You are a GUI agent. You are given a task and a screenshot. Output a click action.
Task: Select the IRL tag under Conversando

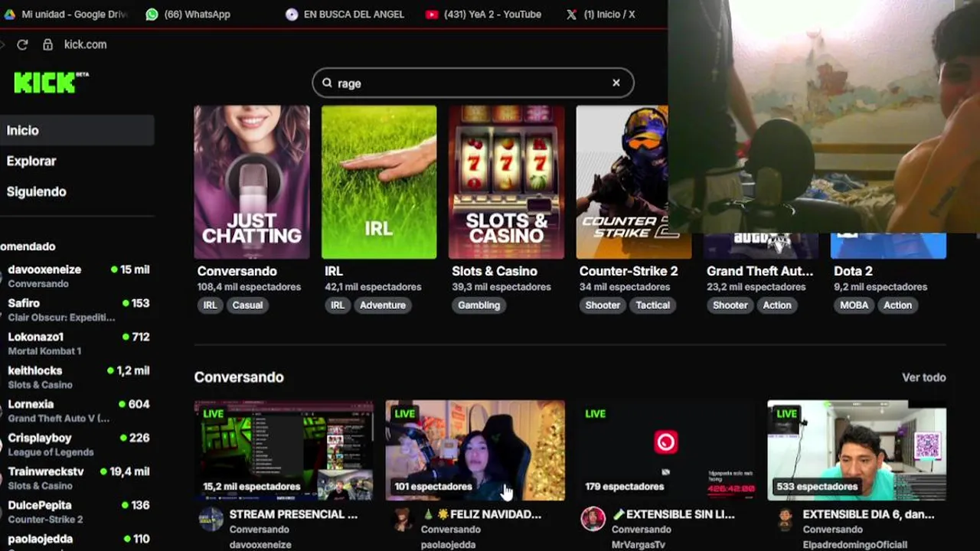click(x=210, y=305)
